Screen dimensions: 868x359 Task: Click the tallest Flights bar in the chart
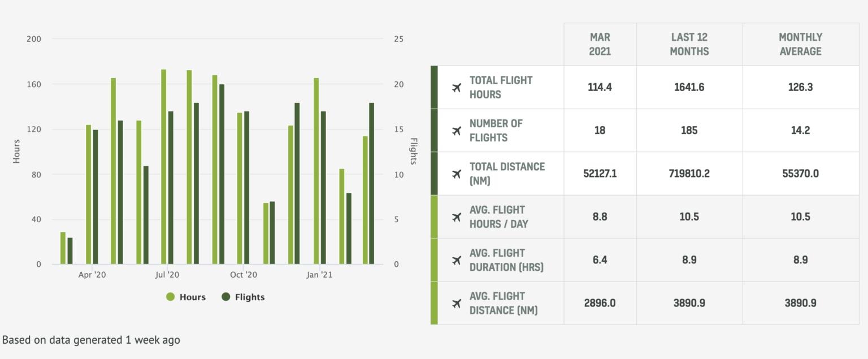pyautogui.click(x=222, y=174)
